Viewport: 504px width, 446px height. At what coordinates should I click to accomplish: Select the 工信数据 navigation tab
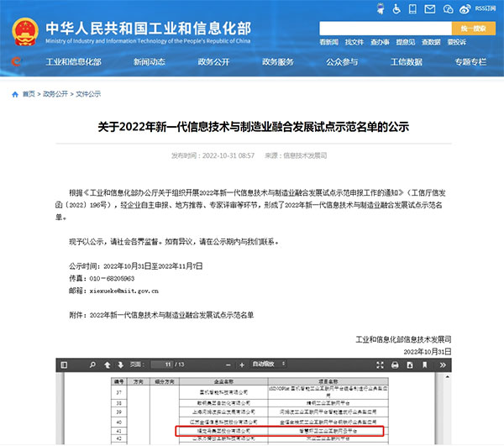[x=407, y=62]
